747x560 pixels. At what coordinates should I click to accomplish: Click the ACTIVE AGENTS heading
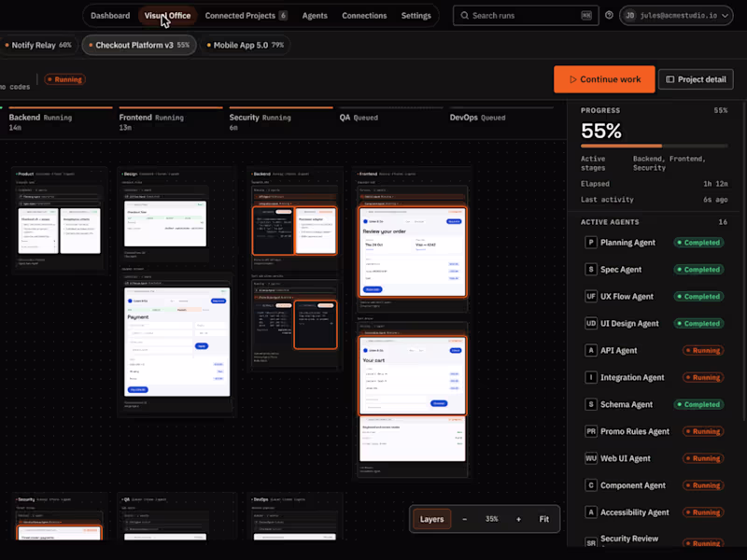click(x=610, y=222)
